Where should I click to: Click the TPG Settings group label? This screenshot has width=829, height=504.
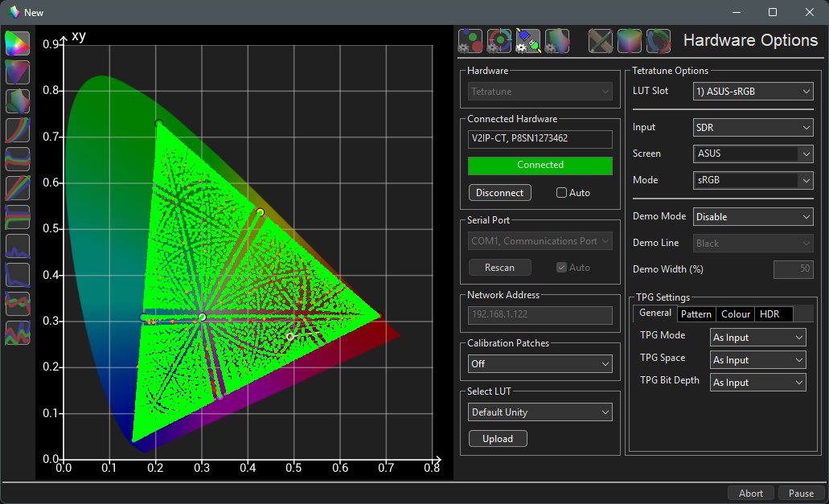coord(663,297)
